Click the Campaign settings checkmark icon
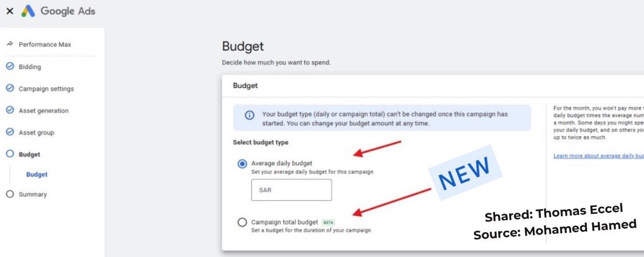The height and width of the screenshot is (257, 644). click(x=10, y=88)
